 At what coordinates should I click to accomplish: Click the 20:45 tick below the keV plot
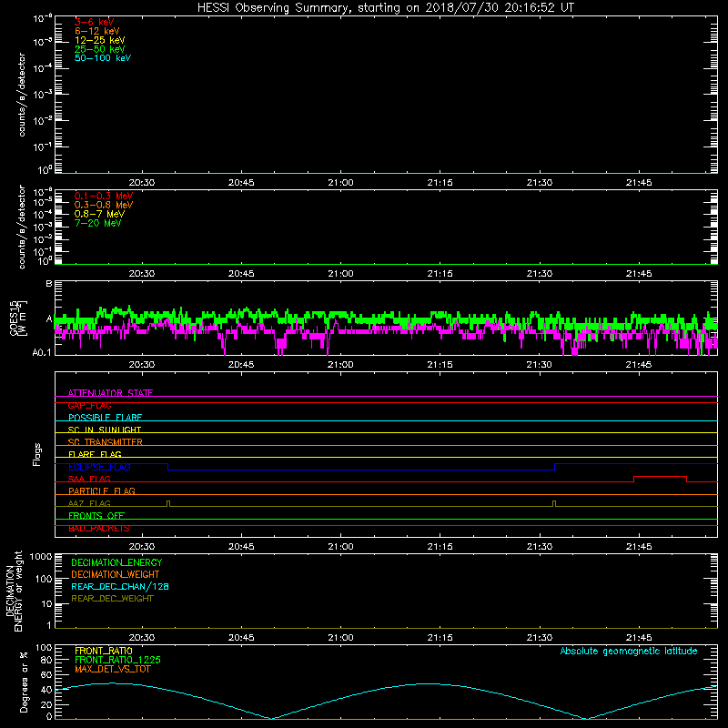(x=241, y=183)
